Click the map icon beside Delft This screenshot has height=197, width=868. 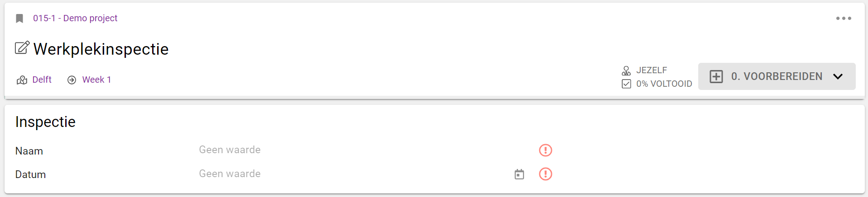pos(22,80)
